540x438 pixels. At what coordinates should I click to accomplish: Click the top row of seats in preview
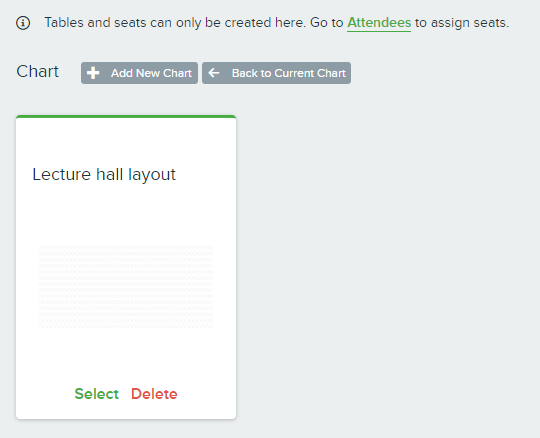coord(126,247)
